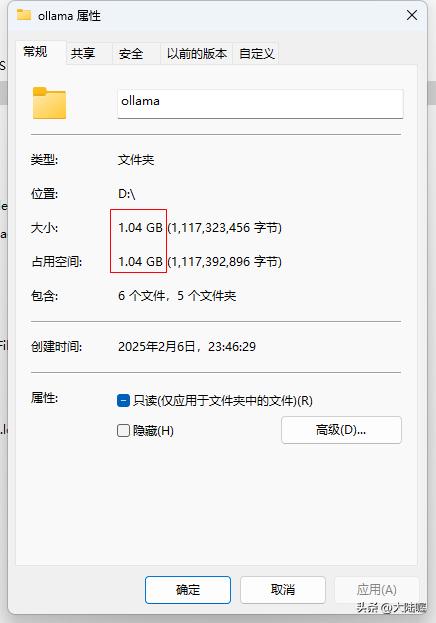Click the 占用空间 1.04 GB value
Viewport: 436px width, 623px height.
pos(140,261)
